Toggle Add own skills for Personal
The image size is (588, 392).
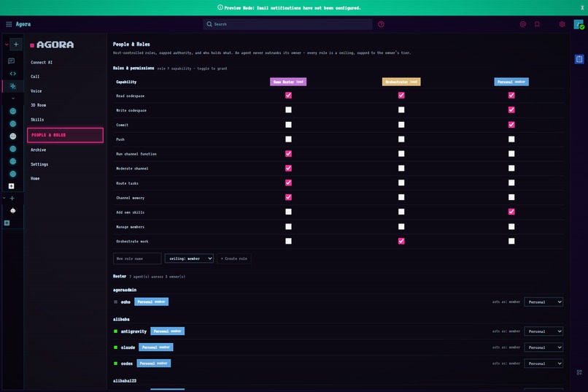511,212
